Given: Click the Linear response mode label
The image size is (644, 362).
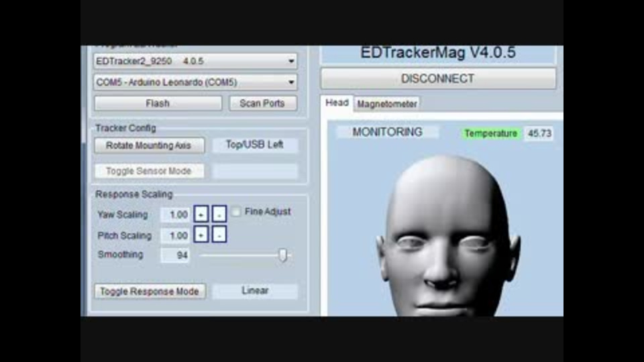Looking at the screenshot, I should coord(255,290).
